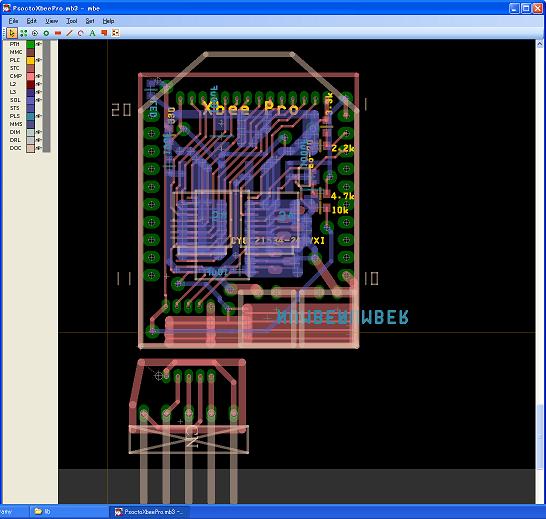Select the STS layer label

[x=15, y=108]
